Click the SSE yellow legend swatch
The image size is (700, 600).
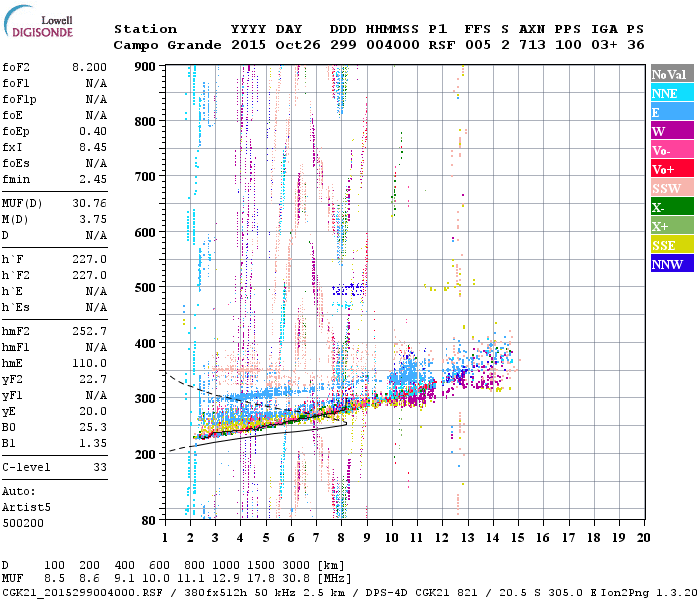(x=672, y=245)
